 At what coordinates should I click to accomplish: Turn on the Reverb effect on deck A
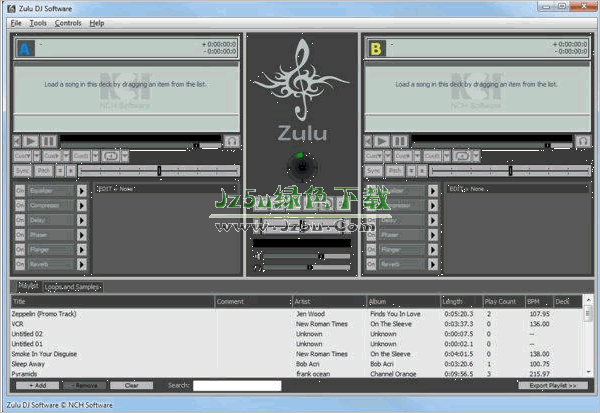click(20, 264)
